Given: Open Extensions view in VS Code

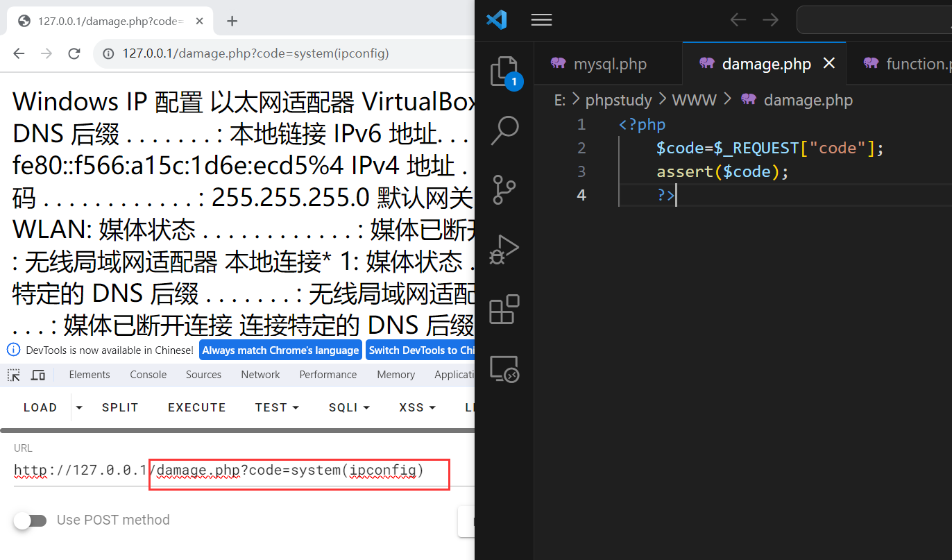Looking at the screenshot, I should click(x=505, y=309).
